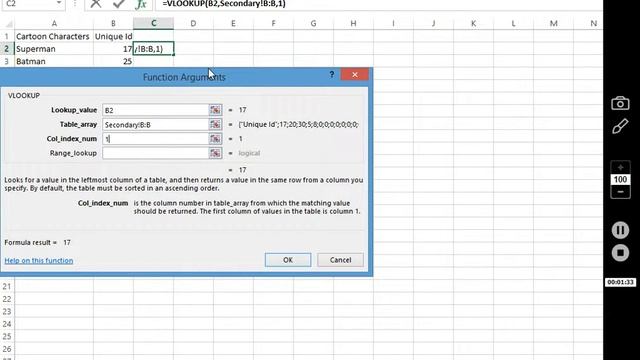
Task: Select column A header
Action: click(54, 23)
